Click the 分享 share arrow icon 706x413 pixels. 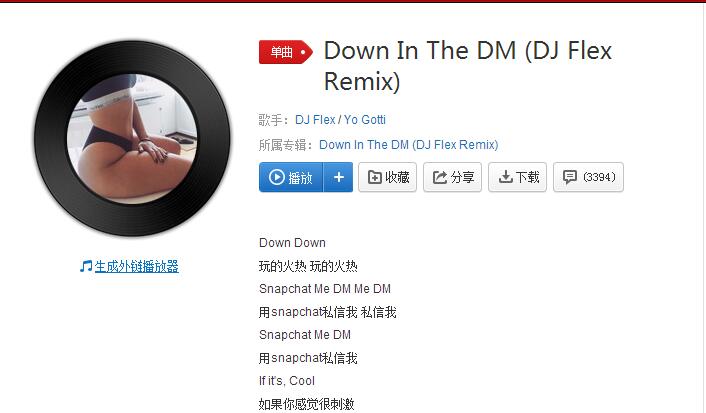tap(439, 177)
